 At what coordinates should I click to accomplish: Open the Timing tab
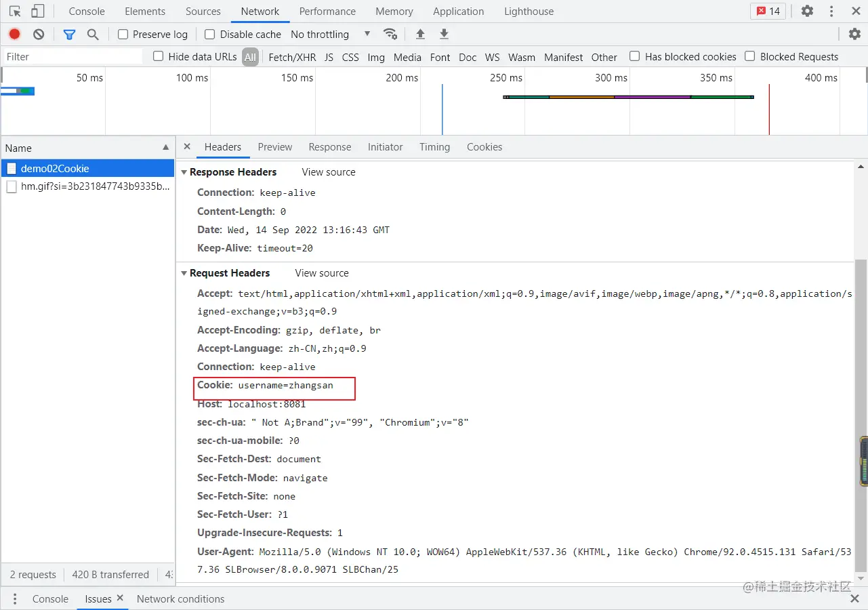tap(434, 146)
